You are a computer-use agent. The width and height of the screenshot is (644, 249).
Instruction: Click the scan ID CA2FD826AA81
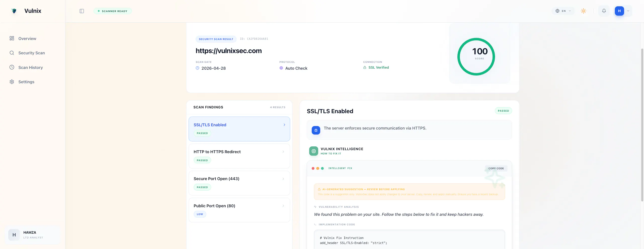254,39
